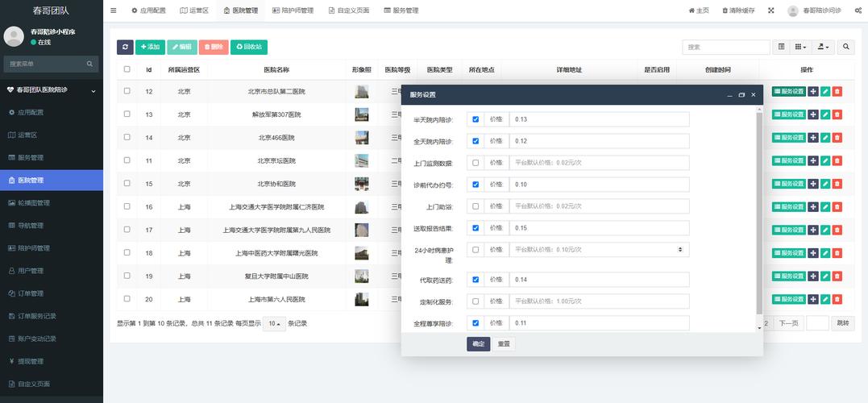This screenshot has height=403, width=868.
Task: Click delete icon for 上海市第六人民医院 row
Action: tap(837, 299)
